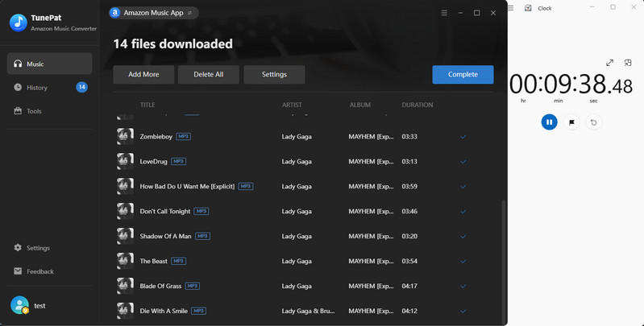644x326 pixels.
Task: Open Settings in the left sidebar
Action: (x=32, y=248)
